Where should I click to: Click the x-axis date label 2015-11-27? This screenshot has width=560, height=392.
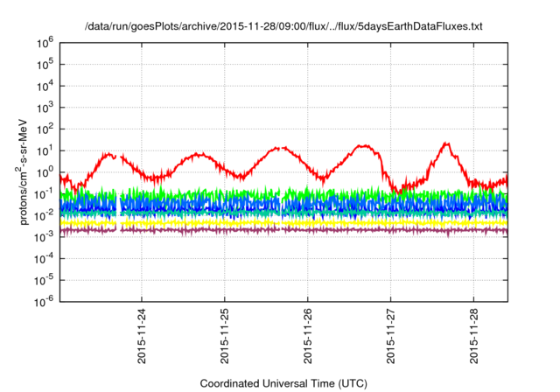pyautogui.click(x=391, y=336)
